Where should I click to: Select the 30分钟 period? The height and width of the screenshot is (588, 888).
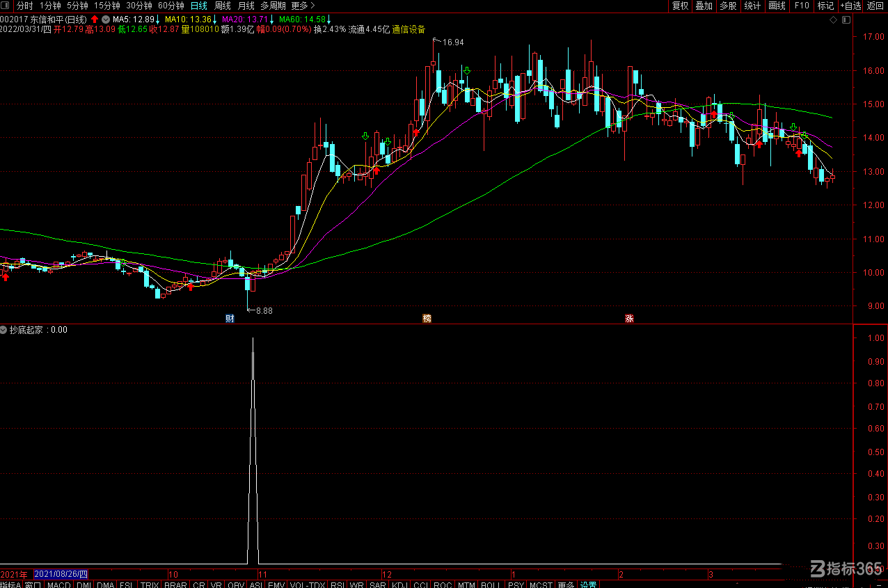coord(139,6)
